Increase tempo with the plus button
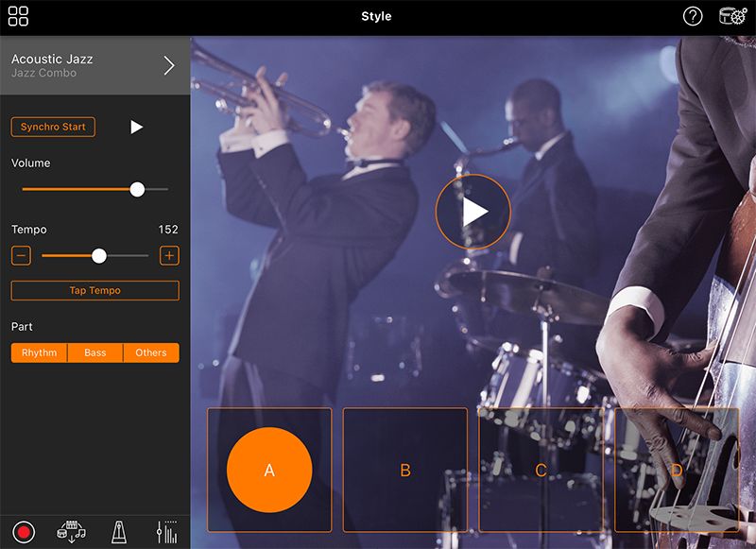756x549 pixels. coord(169,255)
